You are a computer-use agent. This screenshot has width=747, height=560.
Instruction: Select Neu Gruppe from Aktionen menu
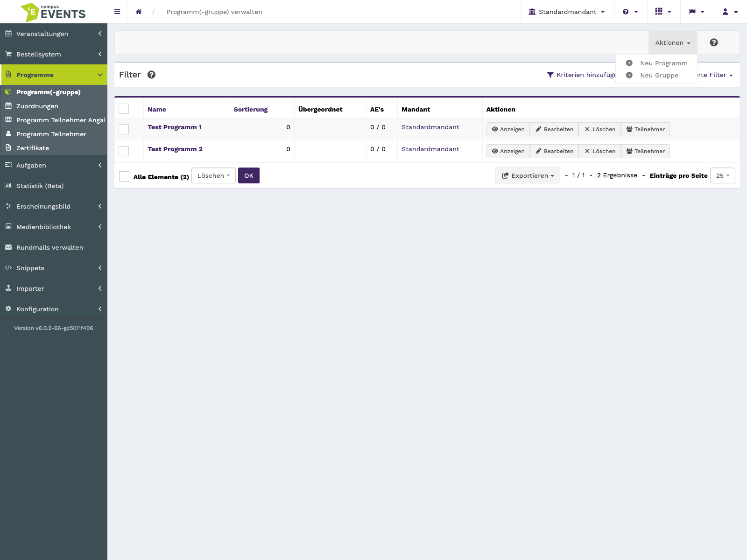pos(656,75)
